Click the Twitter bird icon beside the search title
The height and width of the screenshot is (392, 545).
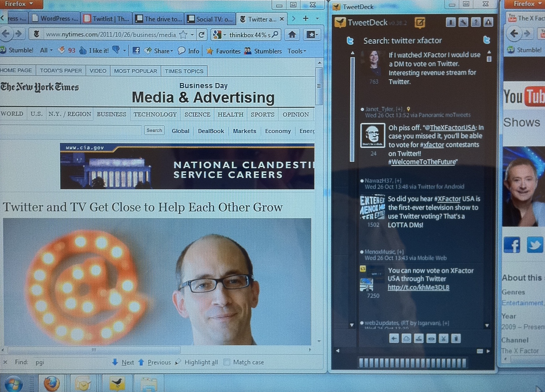tap(350, 41)
